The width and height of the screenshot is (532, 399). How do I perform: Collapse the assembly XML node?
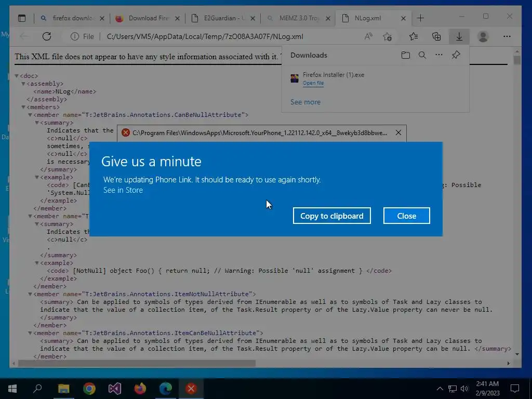(23, 84)
